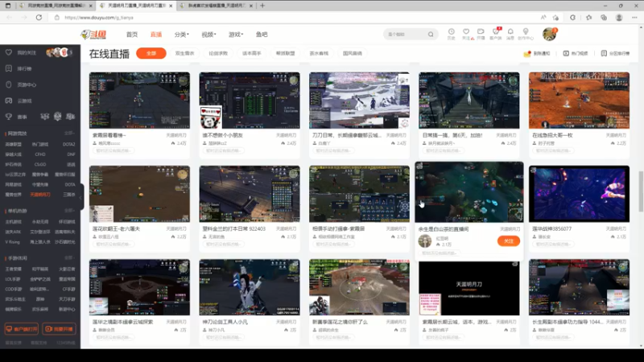644x362 pixels.
Task: Reload the page with browser refresh
Action: (x=39, y=18)
